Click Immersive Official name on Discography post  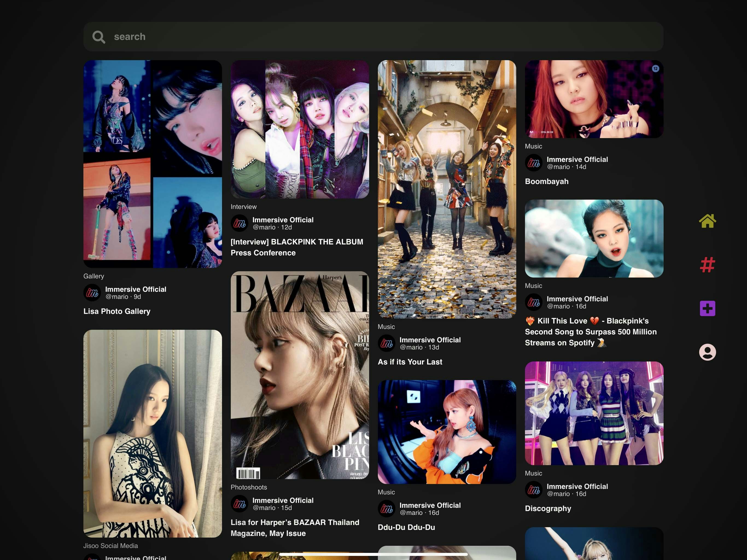coord(577,486)
